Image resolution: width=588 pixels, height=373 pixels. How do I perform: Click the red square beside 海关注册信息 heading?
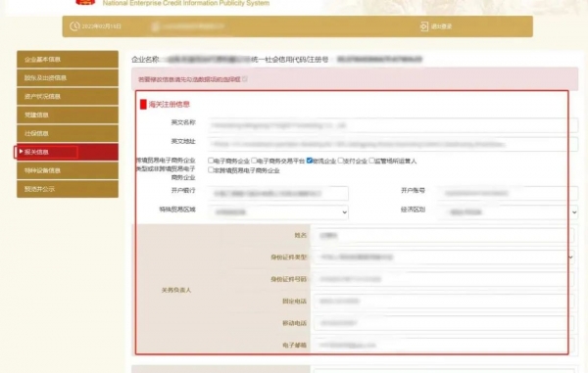click(143, 104)
